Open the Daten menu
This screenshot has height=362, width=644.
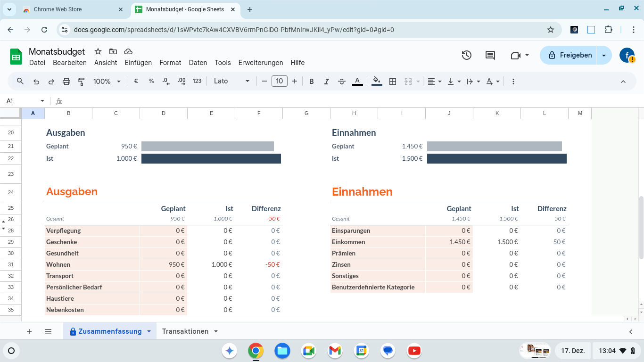[x=198, y=63]
